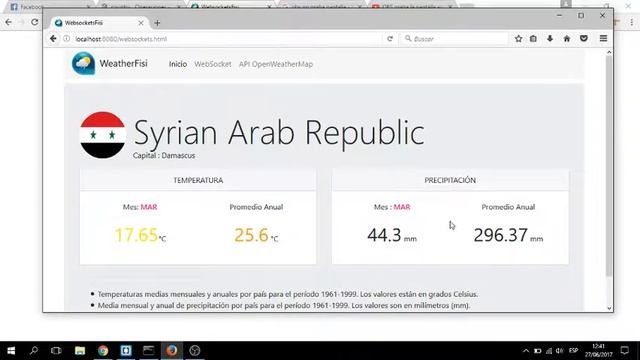This screenshot has height=360, width=640.
Task: Open the taskbar search magnifier
Action: point(34,351)
